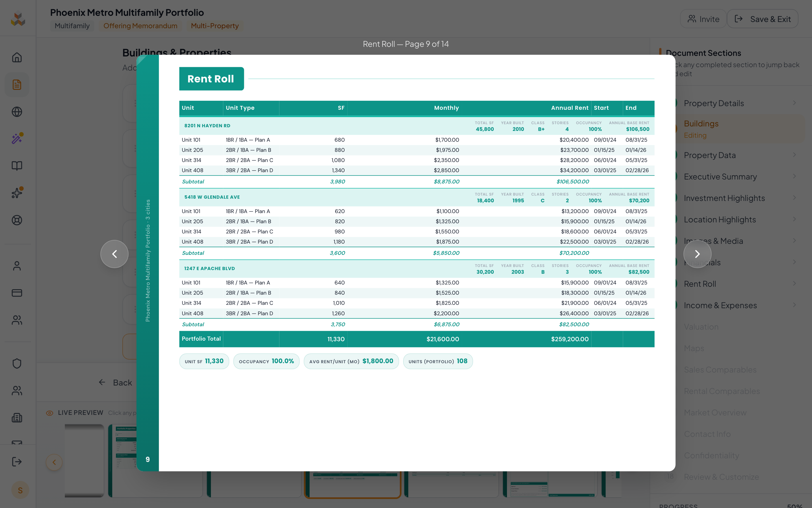Image resolution: width=812 pixels, height=508 pixels.
Task: Expand chevron next to Property Details
Action: pos(794,103)
